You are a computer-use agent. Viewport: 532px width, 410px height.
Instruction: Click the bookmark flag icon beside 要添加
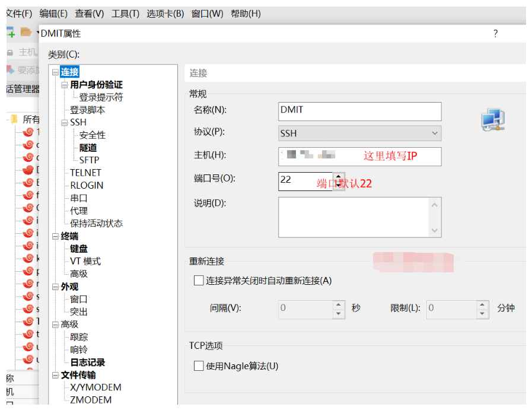(10, 70)
